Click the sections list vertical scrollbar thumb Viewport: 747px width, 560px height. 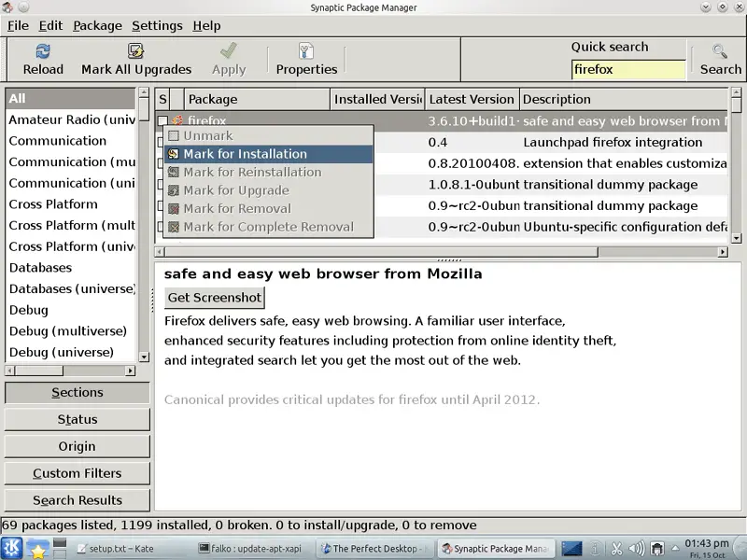click(144, 110)
